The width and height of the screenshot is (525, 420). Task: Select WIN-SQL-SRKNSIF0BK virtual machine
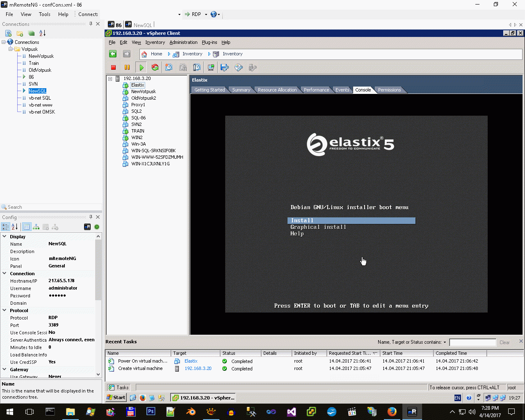153,151
